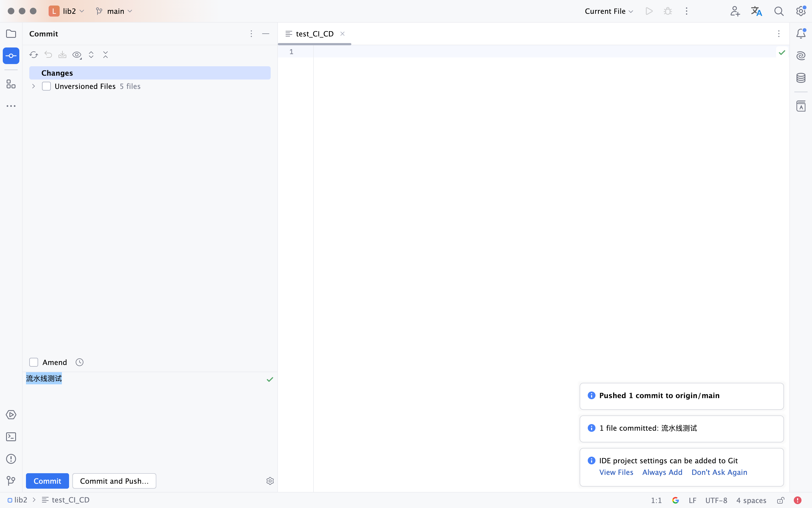Open the AI Assistant panel
Screen dimensions: 812x508
click(801, 56)
